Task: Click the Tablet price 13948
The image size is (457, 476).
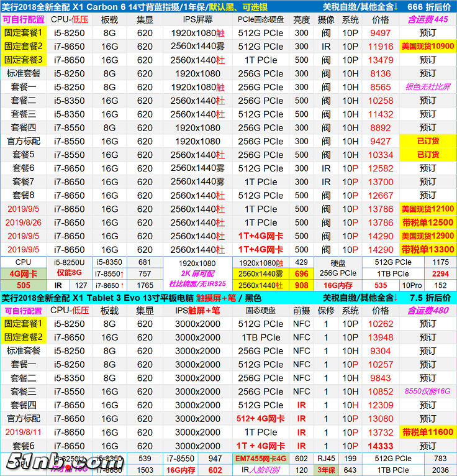Action: tap(380, 337)
